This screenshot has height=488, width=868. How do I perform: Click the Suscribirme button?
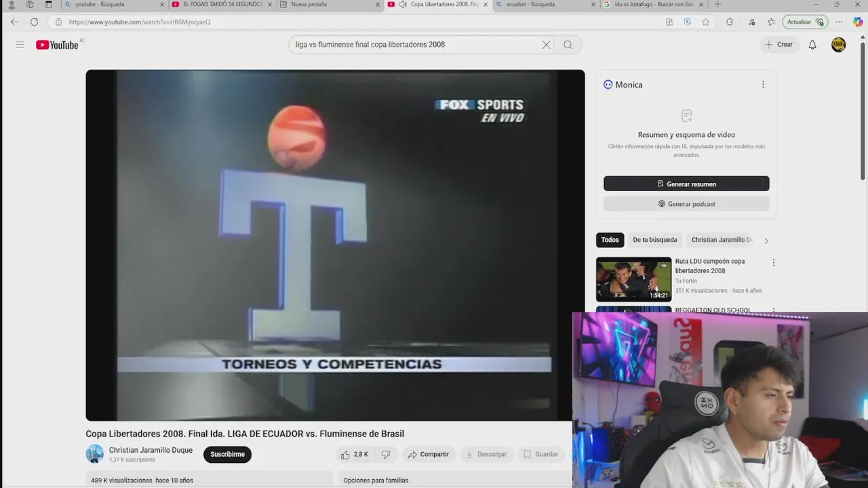227,454
